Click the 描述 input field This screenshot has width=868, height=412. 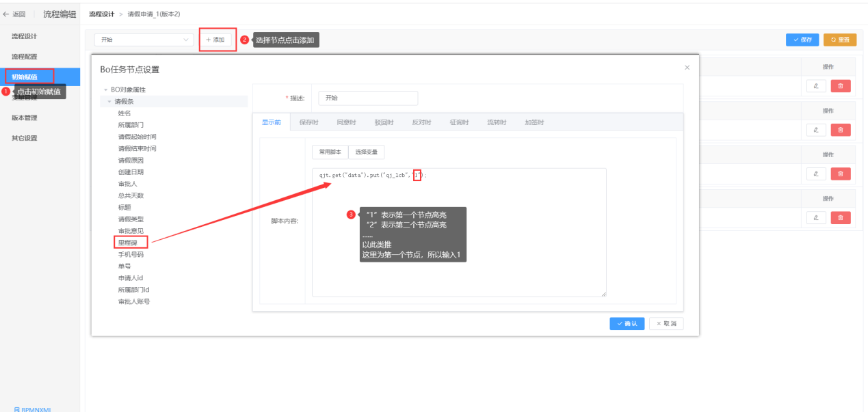pyautogui.click(x=369, y=98)
